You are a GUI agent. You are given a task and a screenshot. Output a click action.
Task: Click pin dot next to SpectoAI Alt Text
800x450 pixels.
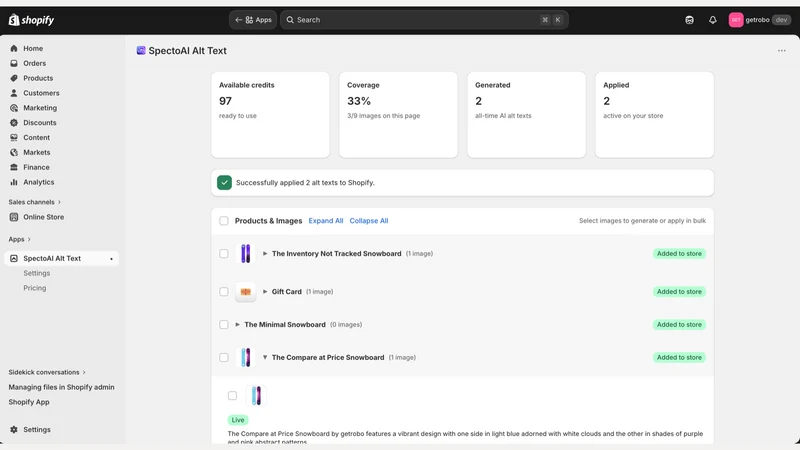click(111, 259)
